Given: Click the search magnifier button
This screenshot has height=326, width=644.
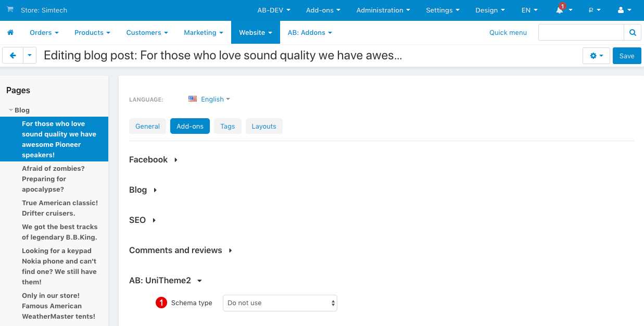Looking at the screenshot, I should pyautogui.click(x=633, y=32).
